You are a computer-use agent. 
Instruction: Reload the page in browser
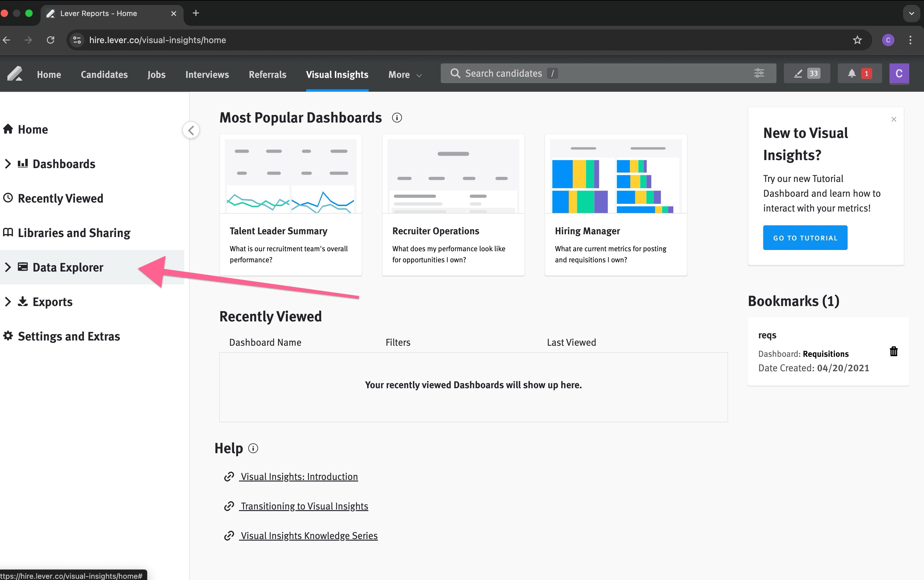(x=51, y=40)
